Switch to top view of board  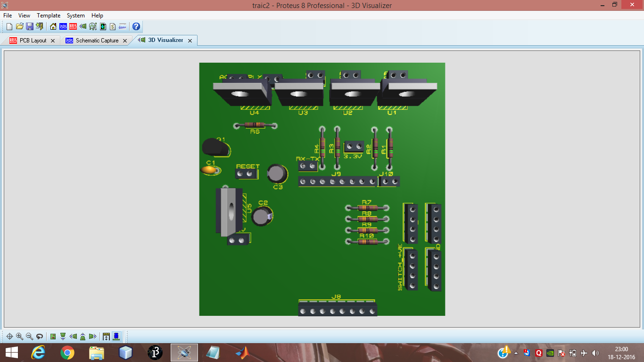[53, 337]
